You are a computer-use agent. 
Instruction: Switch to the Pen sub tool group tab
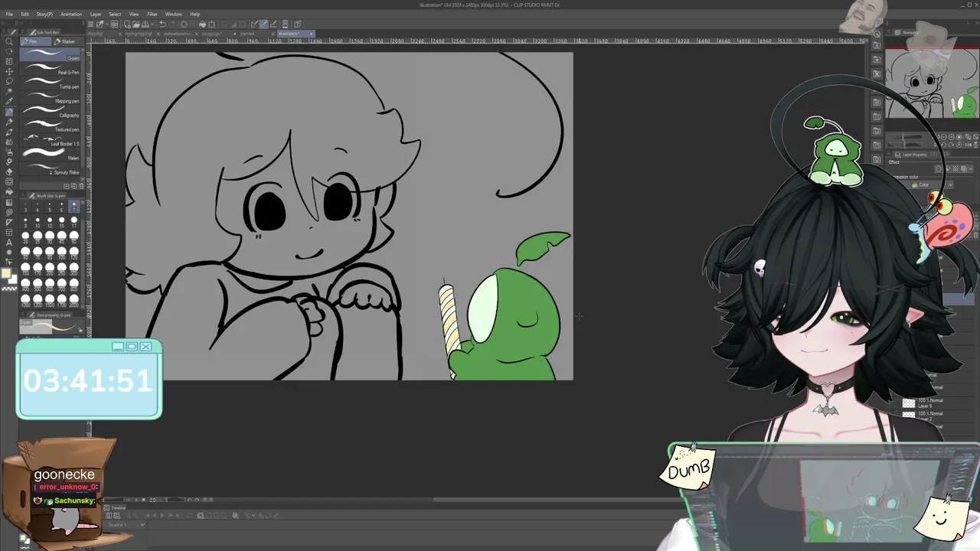click(34, 41)
